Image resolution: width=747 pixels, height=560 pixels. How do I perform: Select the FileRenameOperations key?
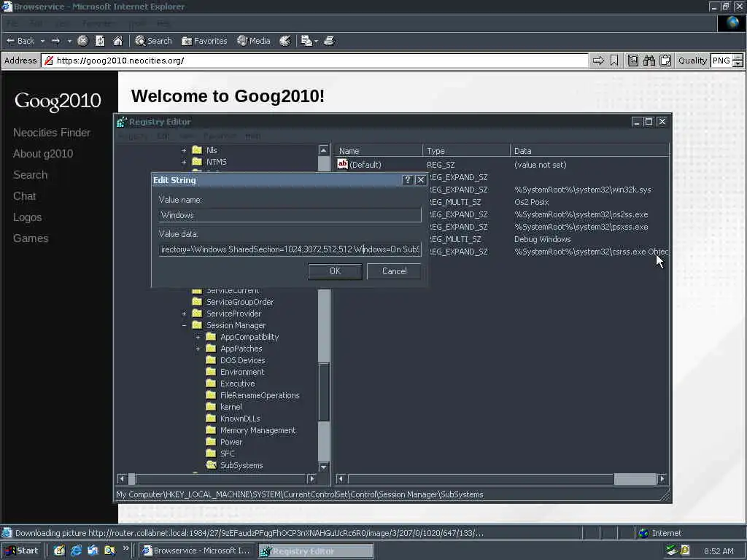(260, 395)
